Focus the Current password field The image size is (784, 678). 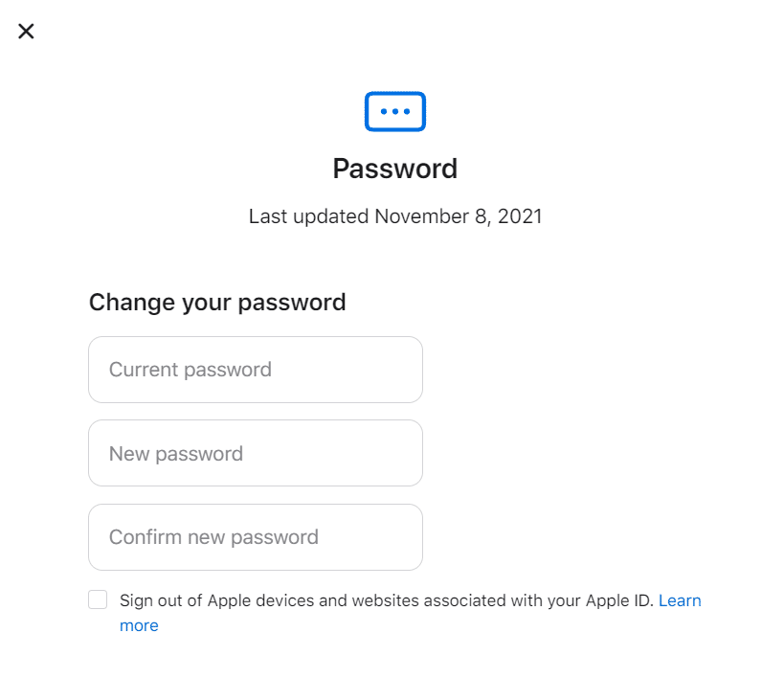pyautogui.click(x=256, y=370)
